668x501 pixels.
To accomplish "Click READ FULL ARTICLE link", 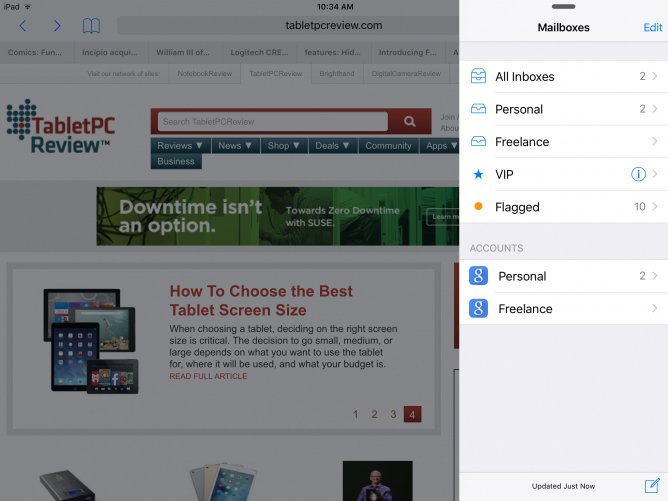I will coord(208,376).
